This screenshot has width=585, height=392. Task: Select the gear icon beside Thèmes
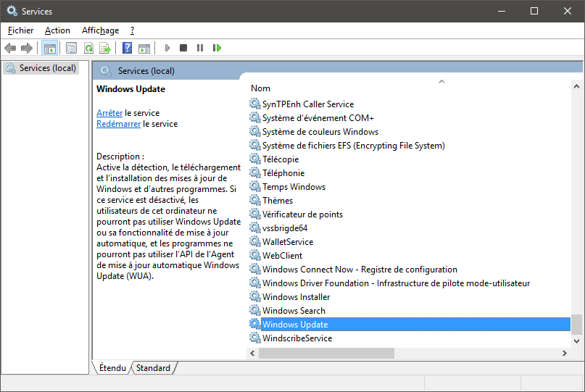click(x=255, y=200)
